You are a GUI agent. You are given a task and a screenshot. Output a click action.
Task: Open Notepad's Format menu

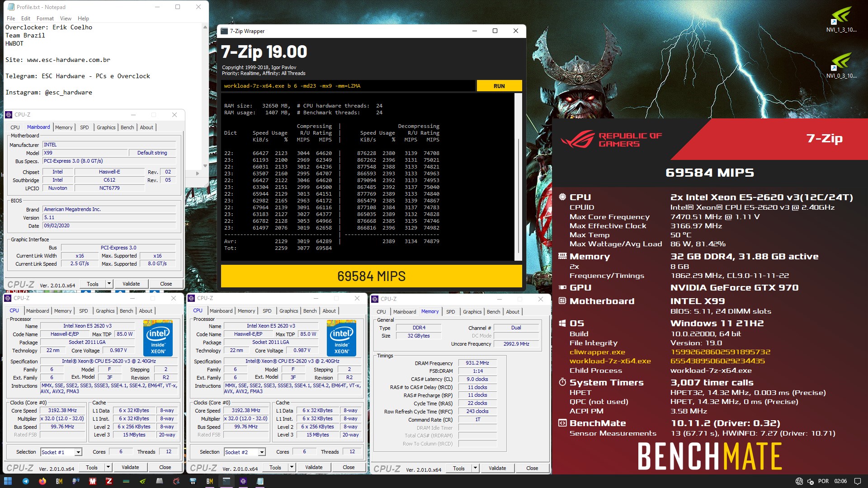tap(45, 19)
